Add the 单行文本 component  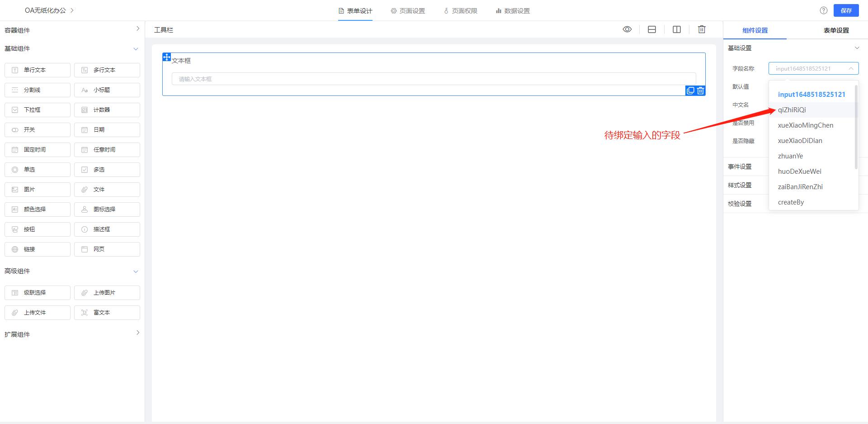pos(38,70)
